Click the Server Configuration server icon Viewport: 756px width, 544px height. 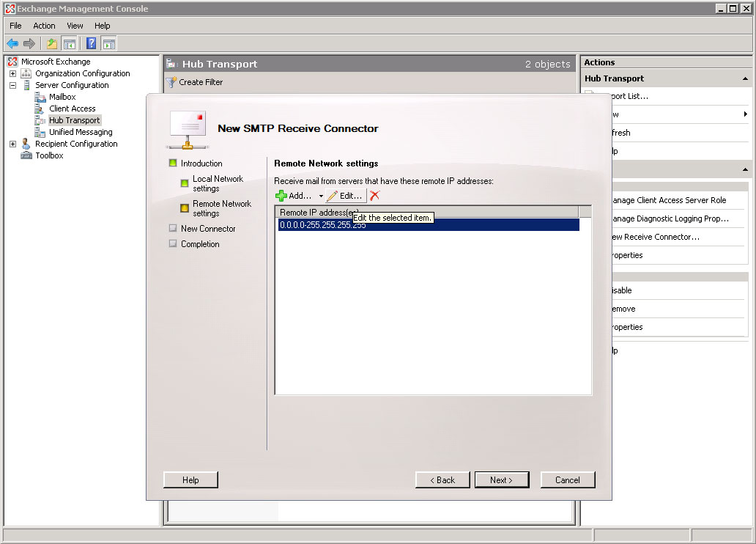point(26,85)
